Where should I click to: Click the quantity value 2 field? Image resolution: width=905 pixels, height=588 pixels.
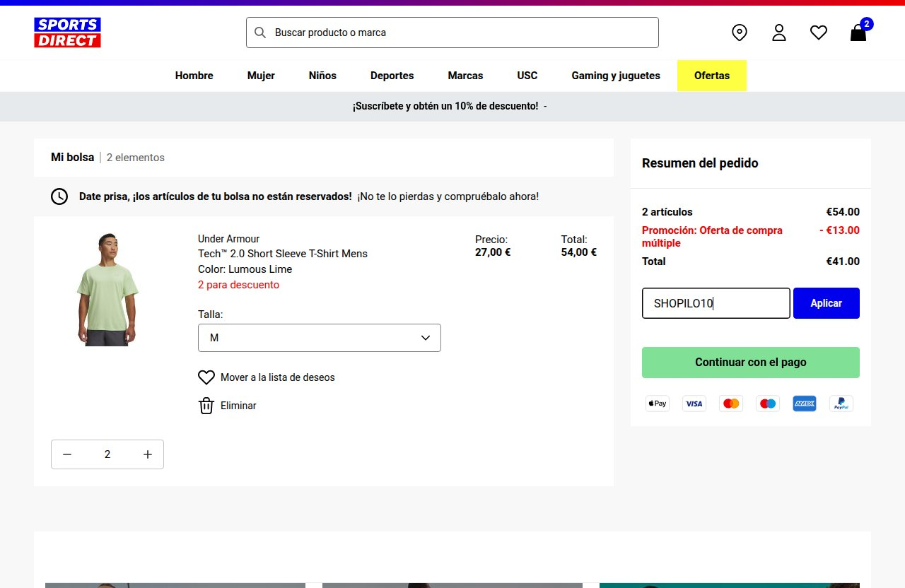107,454
